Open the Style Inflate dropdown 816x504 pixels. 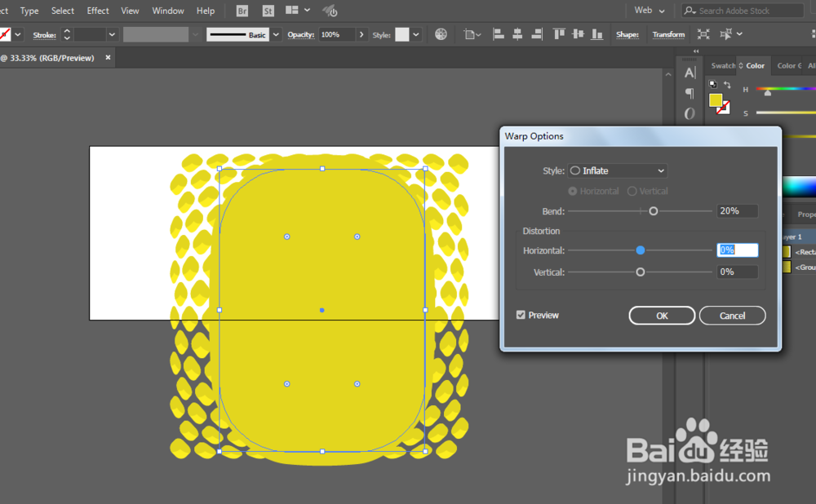(617, 170)
